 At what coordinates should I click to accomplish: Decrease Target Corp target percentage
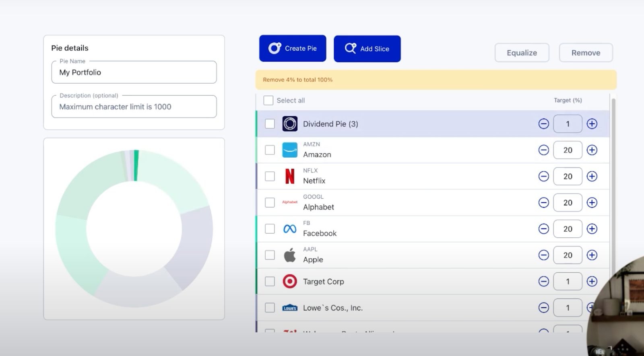pos(544,282)
